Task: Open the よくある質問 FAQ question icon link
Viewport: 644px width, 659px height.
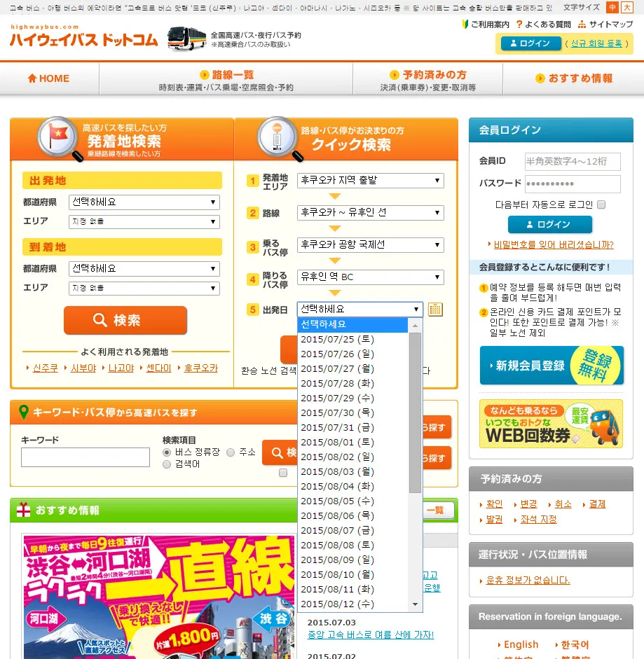Action: [519, 25]
